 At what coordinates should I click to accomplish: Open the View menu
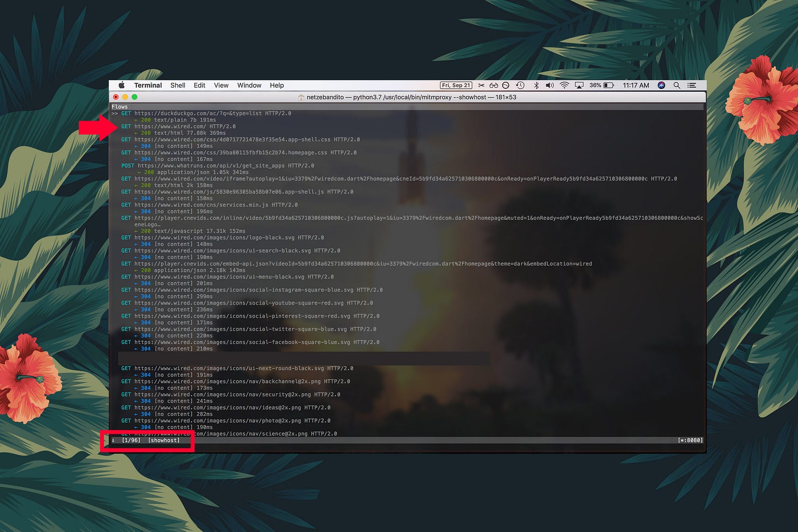(221, 85)
